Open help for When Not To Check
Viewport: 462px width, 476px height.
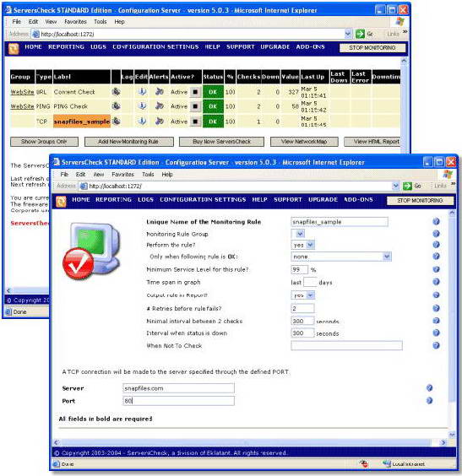tap(436, 345)
